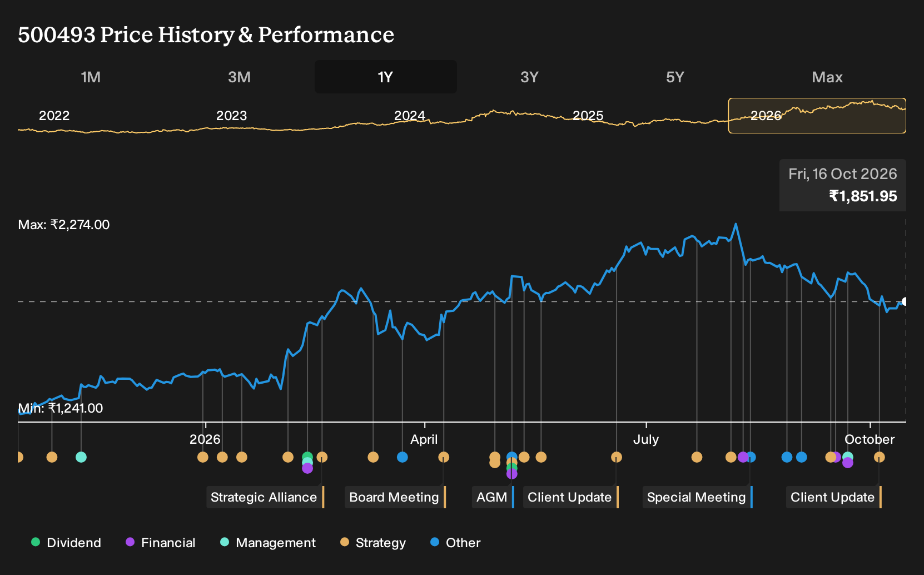Open the Board Meeting event label

pyautogui.click(x=395, y=497)
